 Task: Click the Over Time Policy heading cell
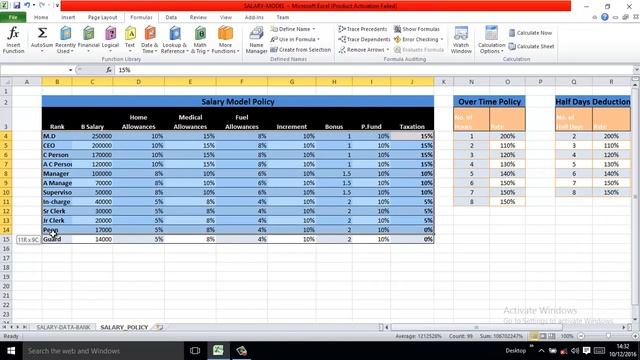coord(489,102)
